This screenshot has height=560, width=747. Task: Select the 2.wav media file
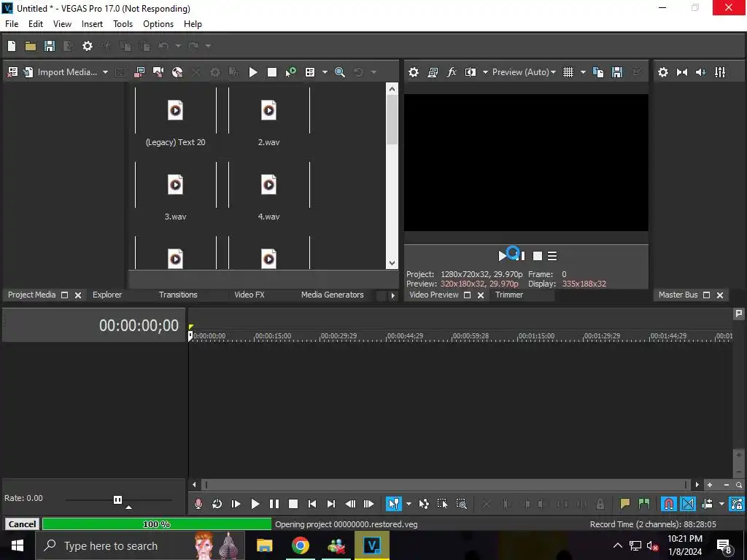point(268,117)
